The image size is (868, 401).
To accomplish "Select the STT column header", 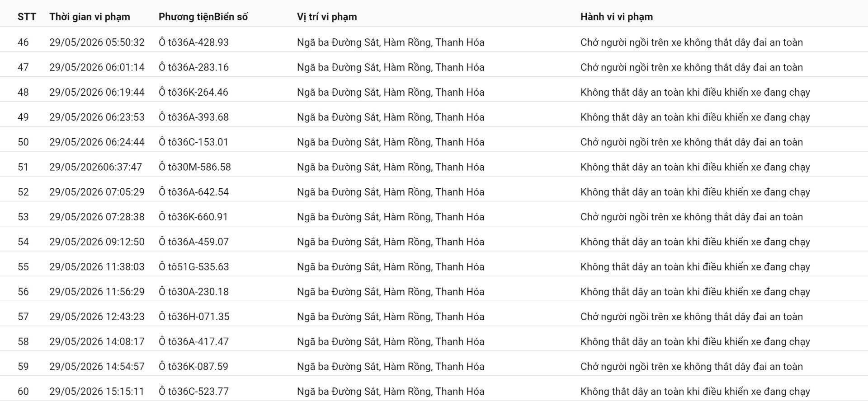I will click(x=27, y=17).
